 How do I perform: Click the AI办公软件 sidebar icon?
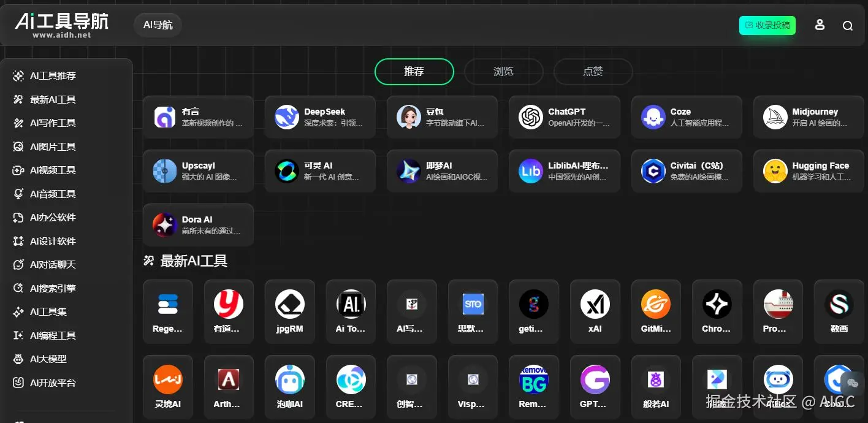tap(18, 218)
